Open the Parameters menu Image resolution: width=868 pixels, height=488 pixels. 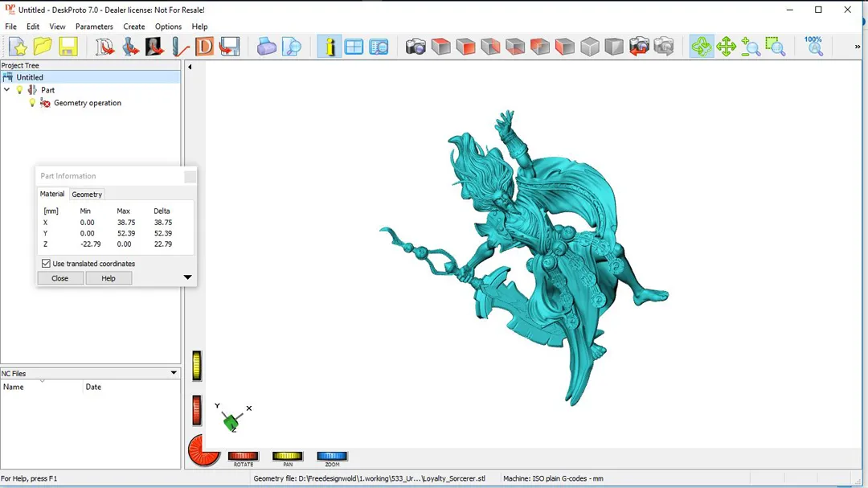94,27
